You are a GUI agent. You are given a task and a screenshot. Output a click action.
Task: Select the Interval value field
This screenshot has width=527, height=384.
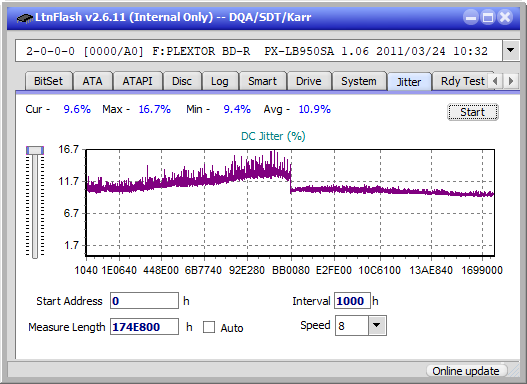tap(352, 301)
